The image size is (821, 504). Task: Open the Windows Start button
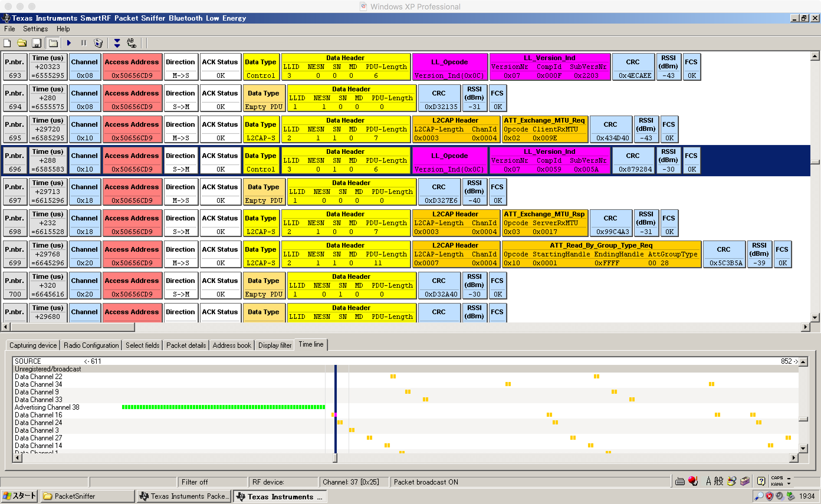coord(19,496)
